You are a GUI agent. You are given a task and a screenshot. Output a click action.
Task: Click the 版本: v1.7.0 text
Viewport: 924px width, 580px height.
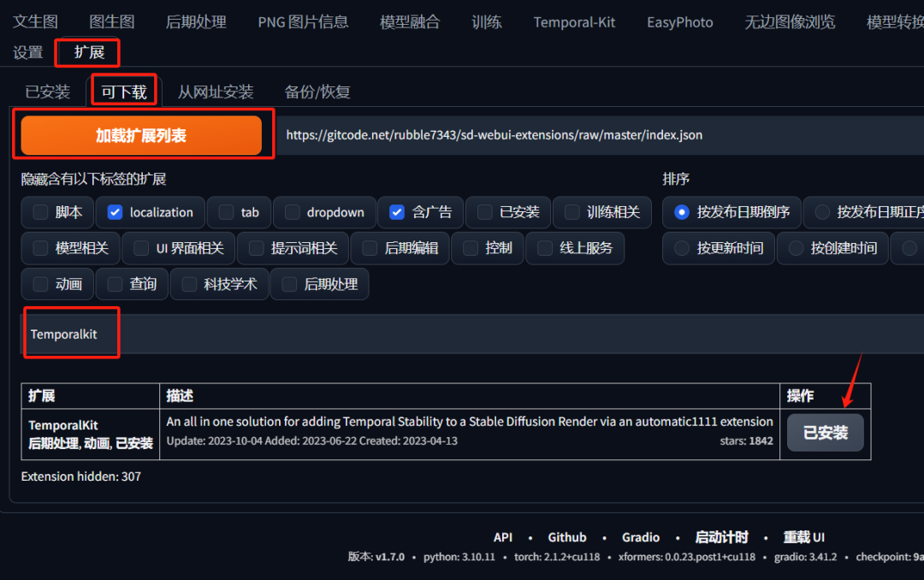(376, 557)
